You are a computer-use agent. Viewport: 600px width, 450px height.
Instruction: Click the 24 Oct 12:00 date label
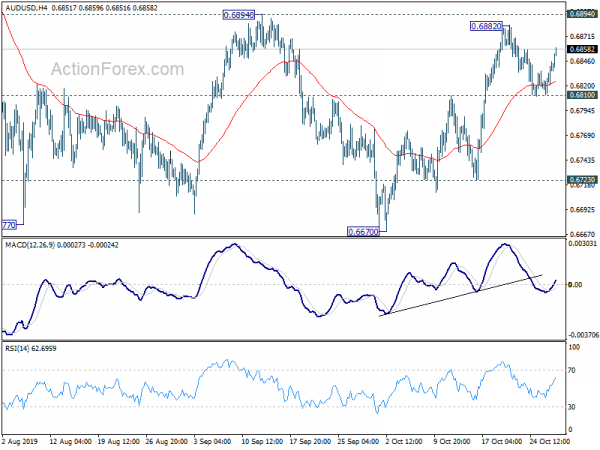tap(550, 441)
